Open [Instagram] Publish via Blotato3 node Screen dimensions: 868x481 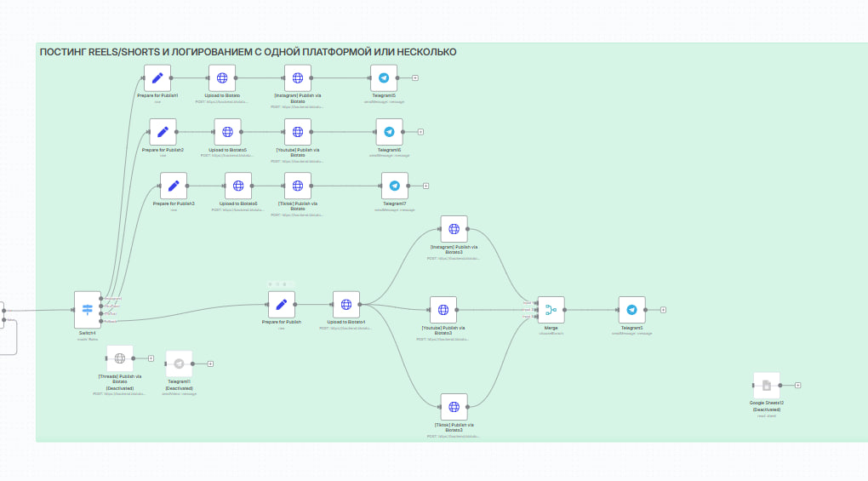tap(454, 229)
